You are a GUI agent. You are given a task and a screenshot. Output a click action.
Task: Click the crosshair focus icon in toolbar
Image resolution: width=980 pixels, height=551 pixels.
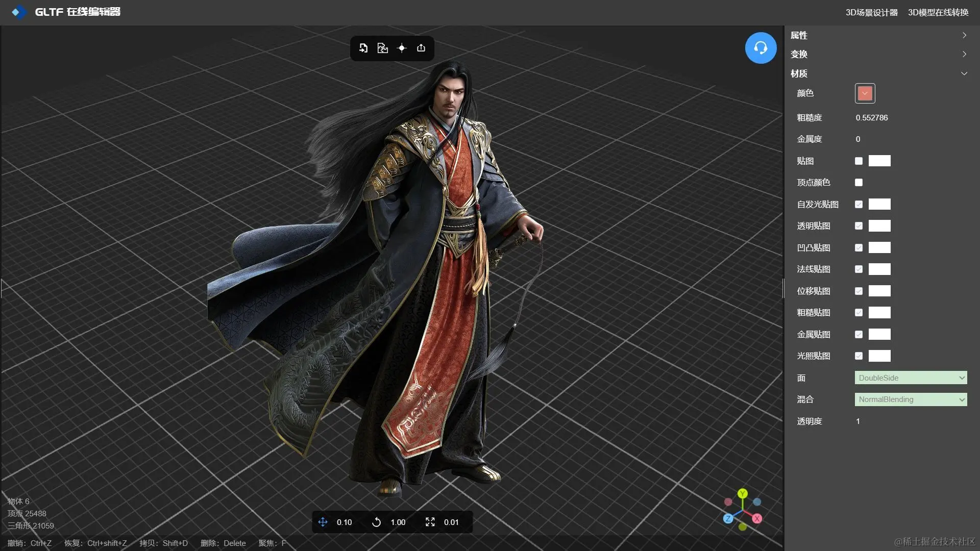[x=402, y=48]
